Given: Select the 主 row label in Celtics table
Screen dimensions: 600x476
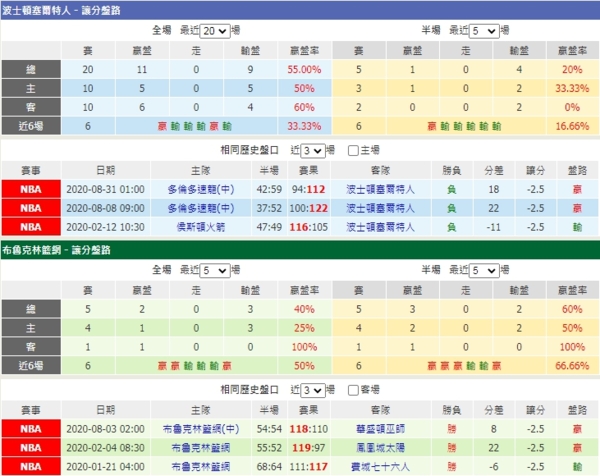Looking at the screenshot, I should 31,88.
